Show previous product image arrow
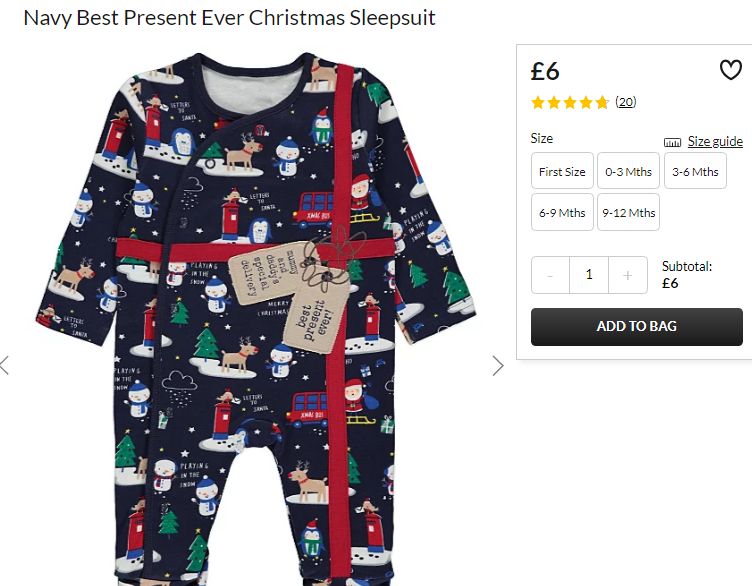 (4, 365)
